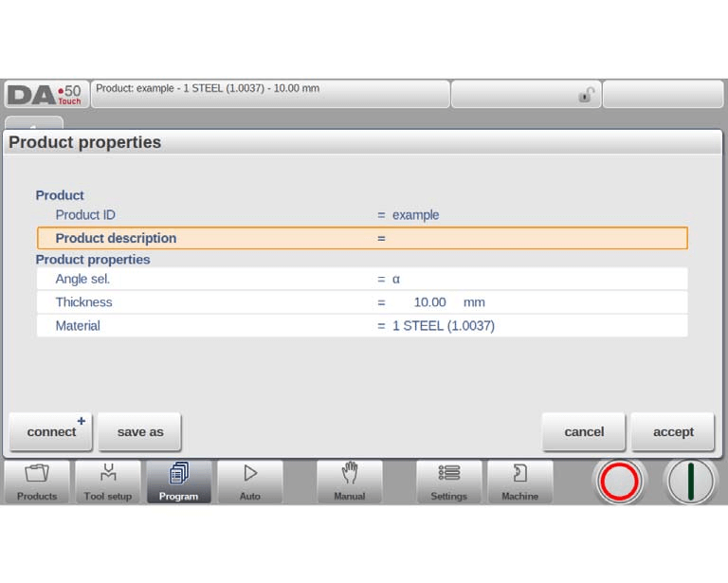
Task: Edit the Thickness value 10.00
Action: pos(429,302)
